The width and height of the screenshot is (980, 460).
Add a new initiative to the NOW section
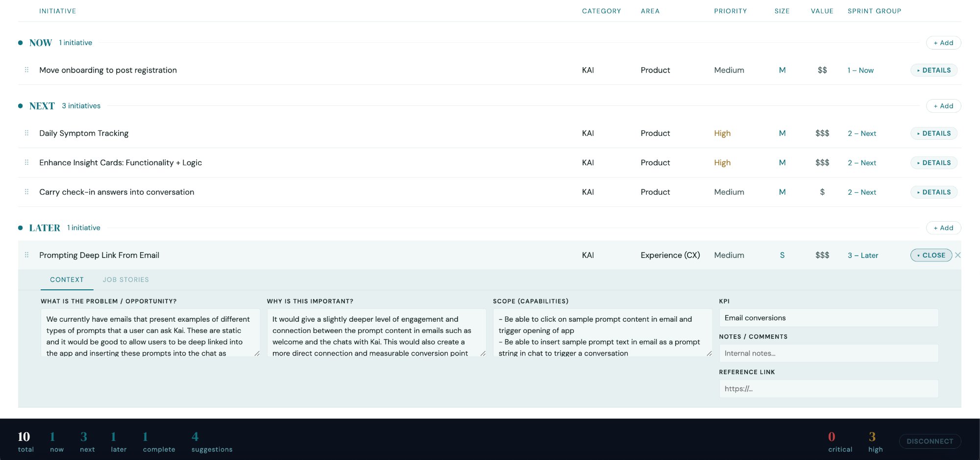click(x=943, y=43)
